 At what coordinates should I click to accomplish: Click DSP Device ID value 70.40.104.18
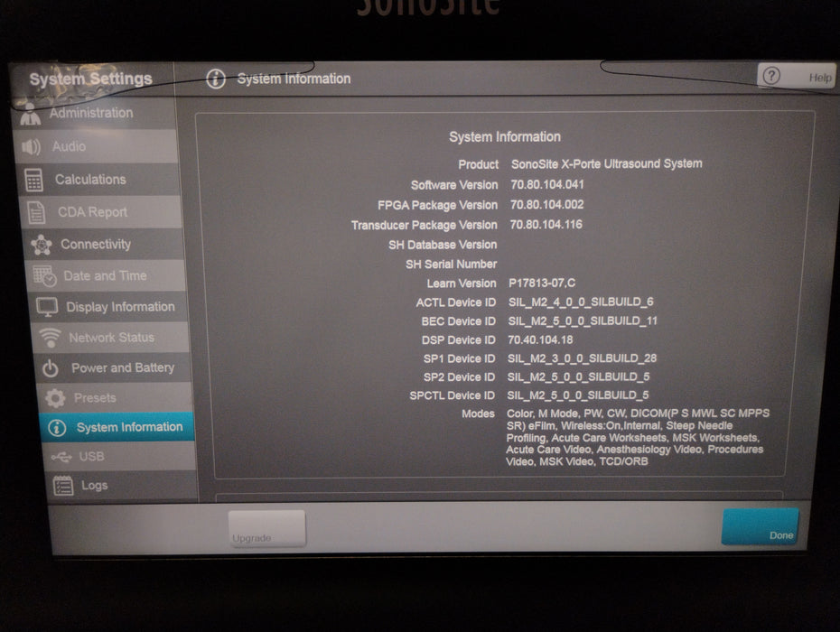pyautogui.click(x=540, y=340)
